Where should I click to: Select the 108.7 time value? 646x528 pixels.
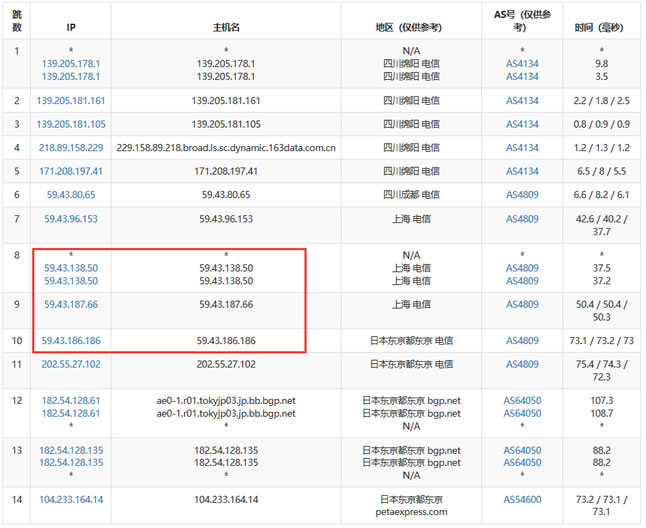click(602, 413)
